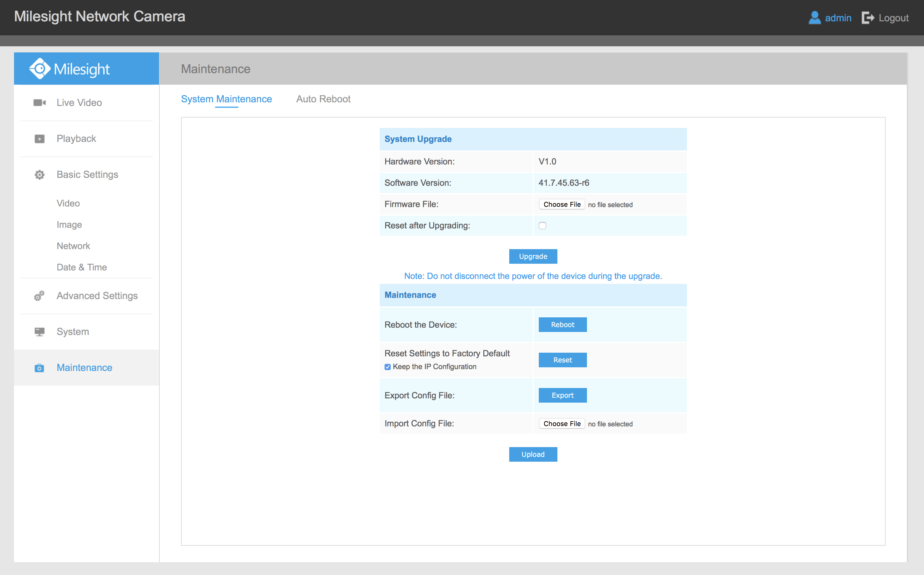924x575 pixels.
Task: Open the Date & Time submenu
Action: [81, 267]
